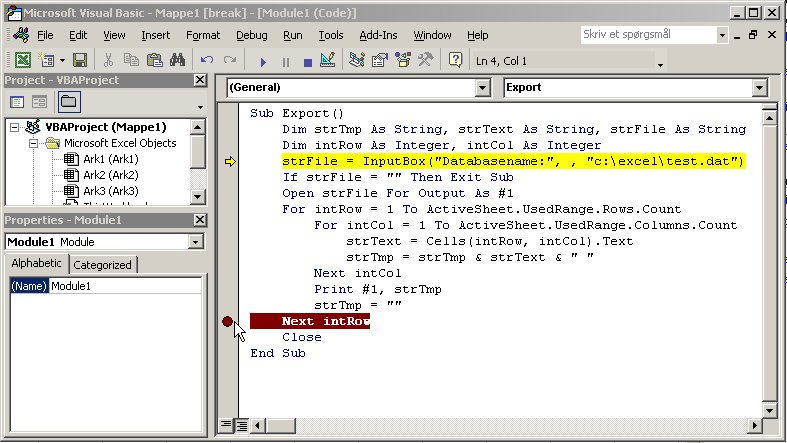Toggle Folders view in Project panel
This screenshot has height=443, width=787.
point(68,102)
